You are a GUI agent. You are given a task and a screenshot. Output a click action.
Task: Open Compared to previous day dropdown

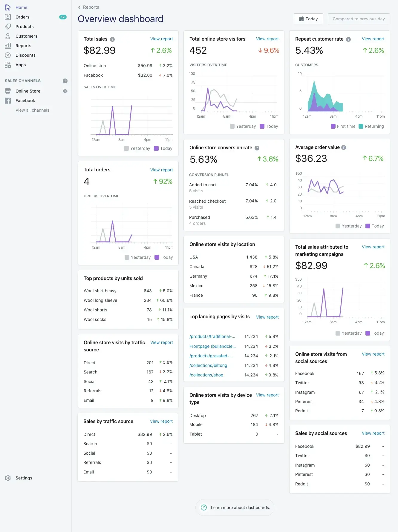359,19
